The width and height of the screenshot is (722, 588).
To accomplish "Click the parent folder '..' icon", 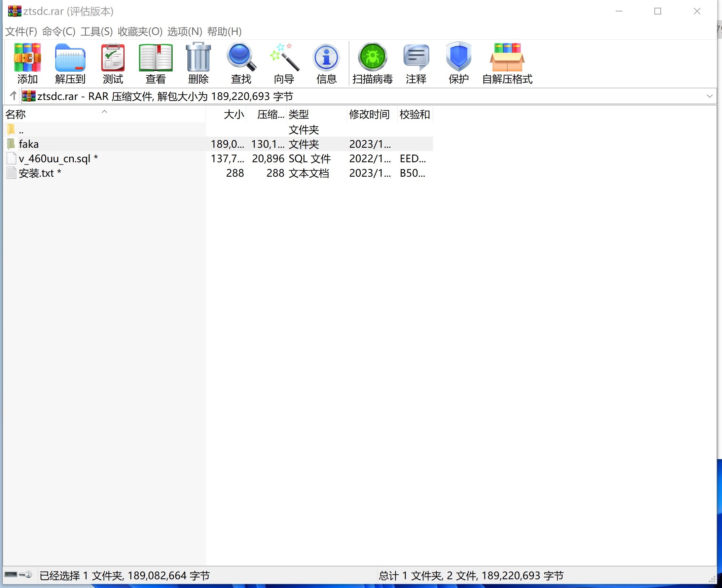I will click(x=11, y=129).
